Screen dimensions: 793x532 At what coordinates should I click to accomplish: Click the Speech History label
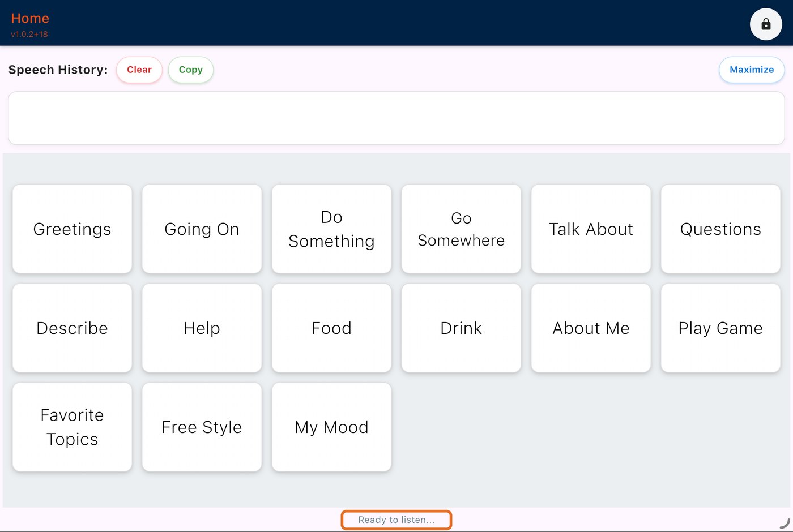tap(58, 70)
